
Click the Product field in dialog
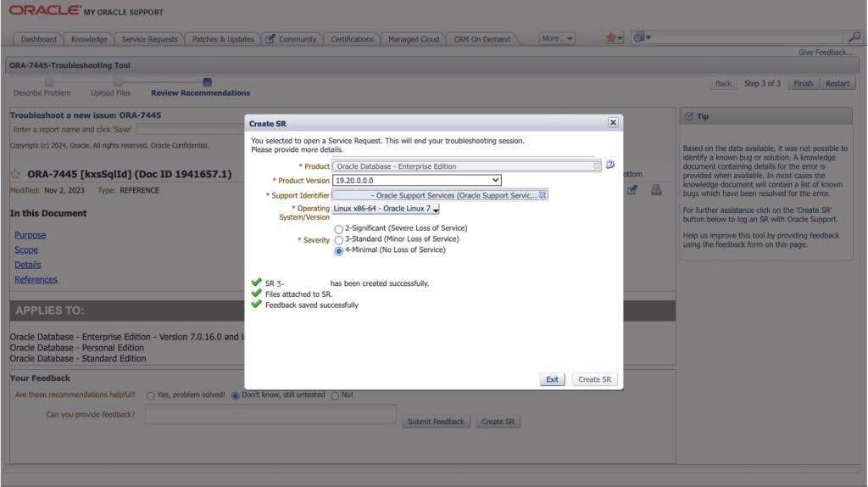[x=466, y=166]
